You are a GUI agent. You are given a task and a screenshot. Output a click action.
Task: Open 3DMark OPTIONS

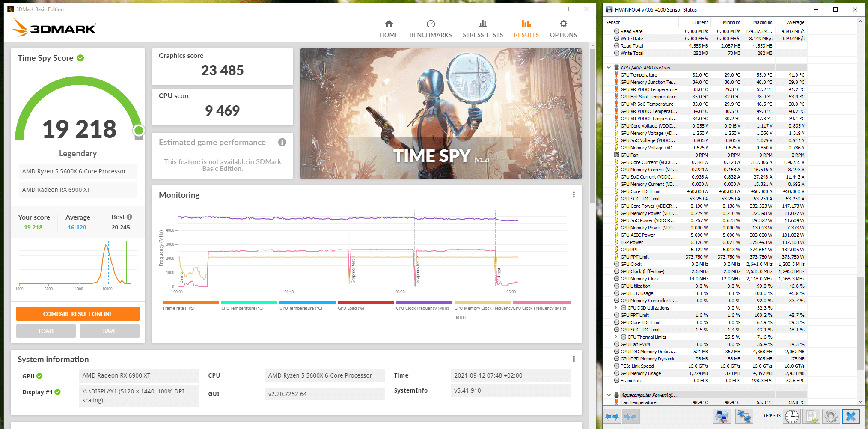pyautogui.click(x=563, y=29)
